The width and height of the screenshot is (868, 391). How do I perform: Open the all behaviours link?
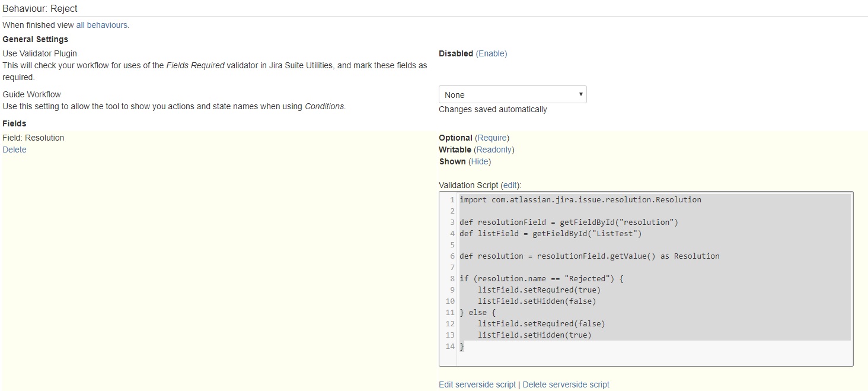[102, 26]
